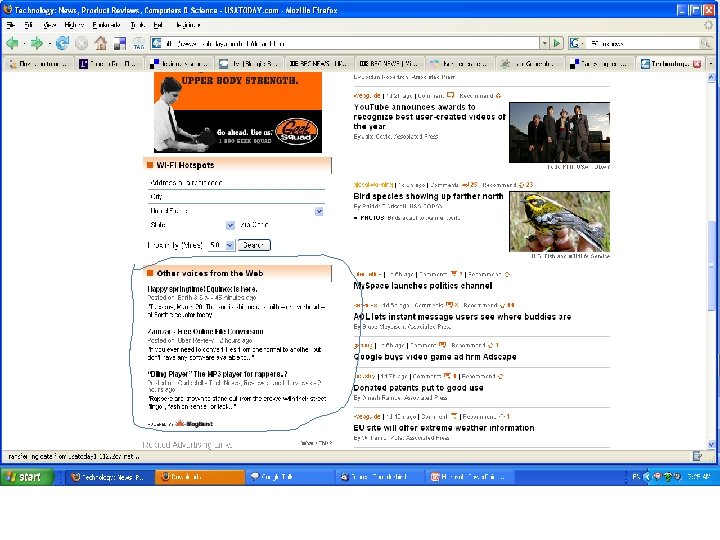Go to the Home page icon
720x540 pixels.
pos(101,44)
